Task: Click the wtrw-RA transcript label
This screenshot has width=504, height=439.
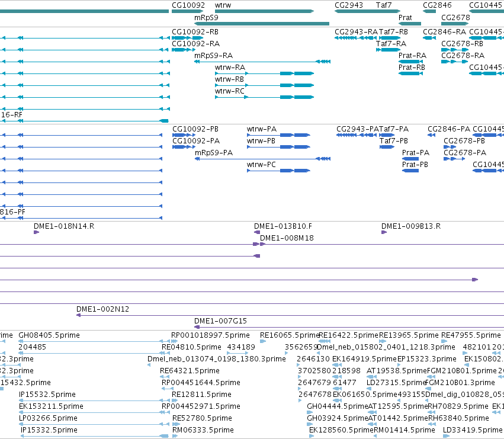Action: 230,67
